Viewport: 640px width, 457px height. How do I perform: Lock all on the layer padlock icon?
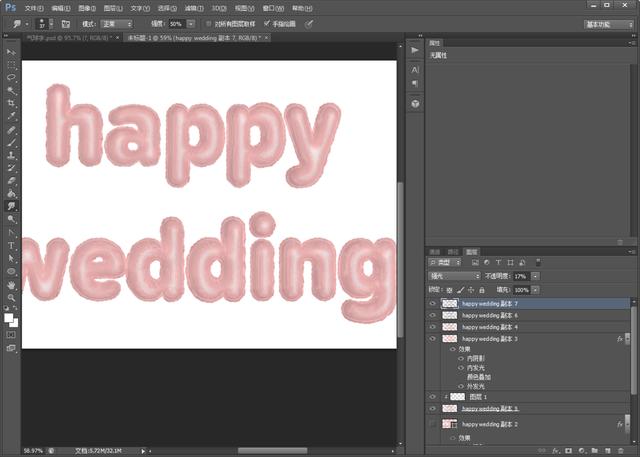pyautogui.click(x=482, y=290)
